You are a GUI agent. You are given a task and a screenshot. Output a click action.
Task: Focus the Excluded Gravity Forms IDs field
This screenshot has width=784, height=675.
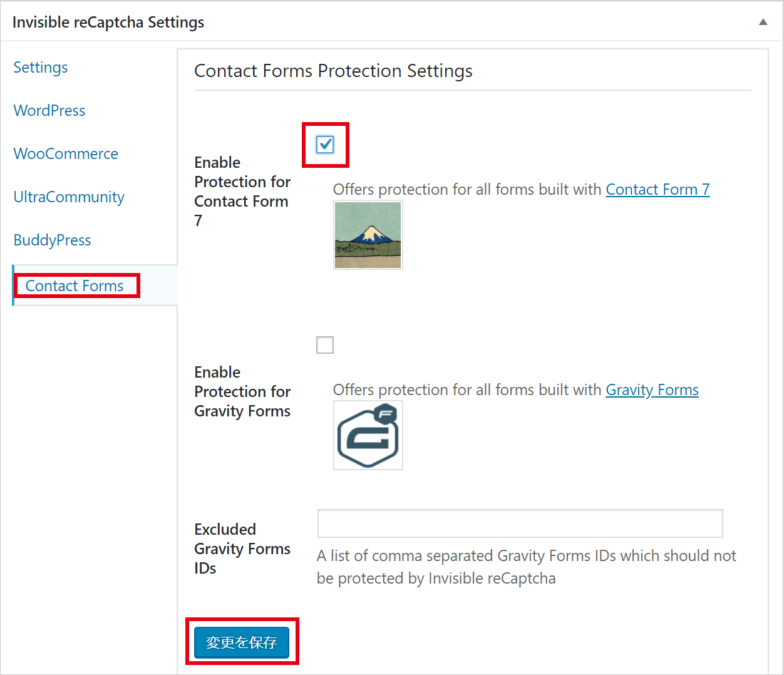tap(520, 523)
